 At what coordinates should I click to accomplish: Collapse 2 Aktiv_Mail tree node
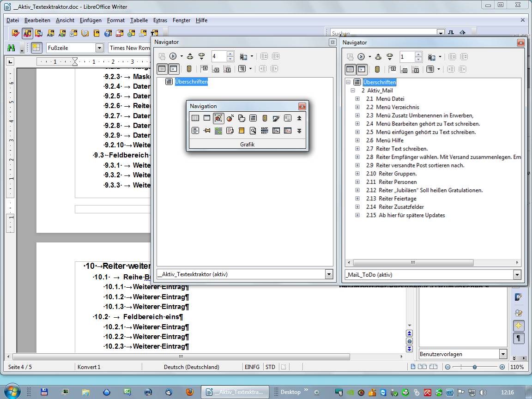[353, 91]
